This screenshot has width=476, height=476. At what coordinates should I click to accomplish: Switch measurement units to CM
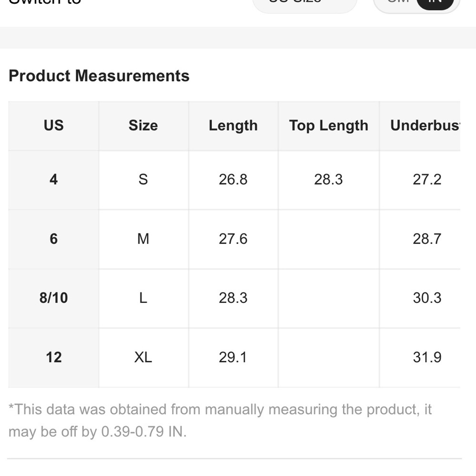pyautogui.click(x=398, y=2)
